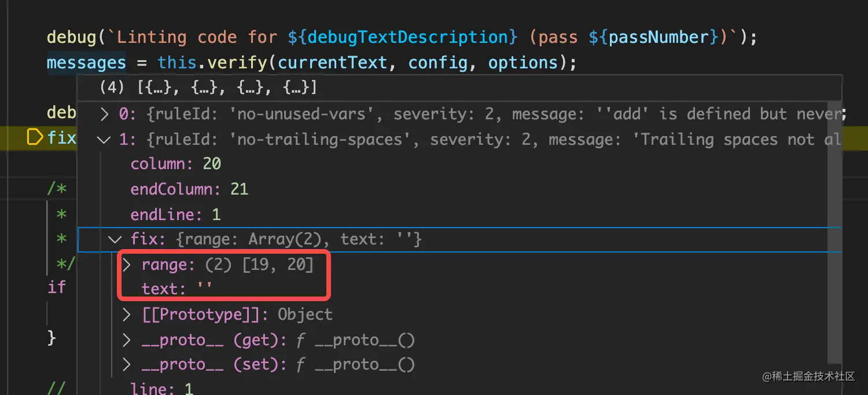Click the debug function call

[71, 37]
